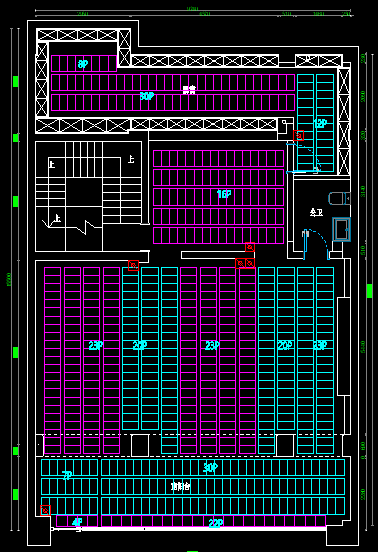378x552 pixels.
Task: Select the white text label in the bottom 30P block
Action: coord(180,487)
